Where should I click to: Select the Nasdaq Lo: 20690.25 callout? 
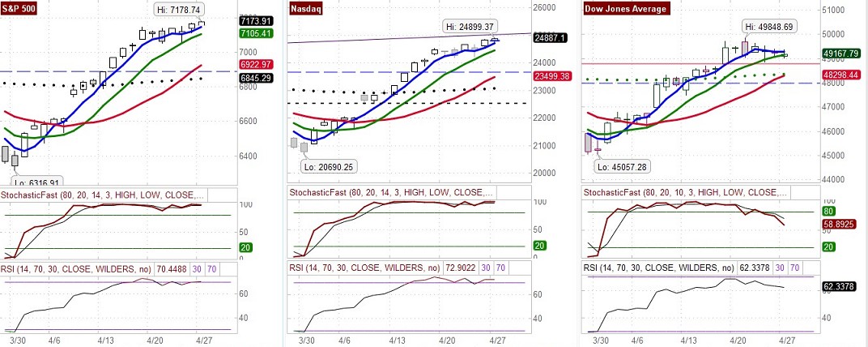point(330,166)
